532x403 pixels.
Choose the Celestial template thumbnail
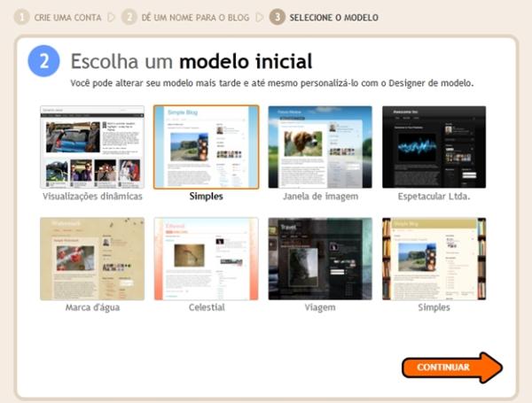click(x=207, y=259)
